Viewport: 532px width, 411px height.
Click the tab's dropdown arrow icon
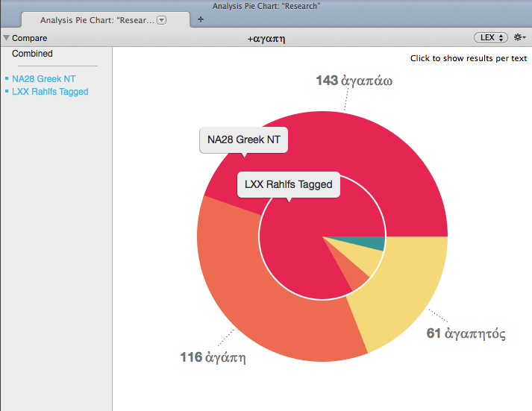[x=162, y=20]
